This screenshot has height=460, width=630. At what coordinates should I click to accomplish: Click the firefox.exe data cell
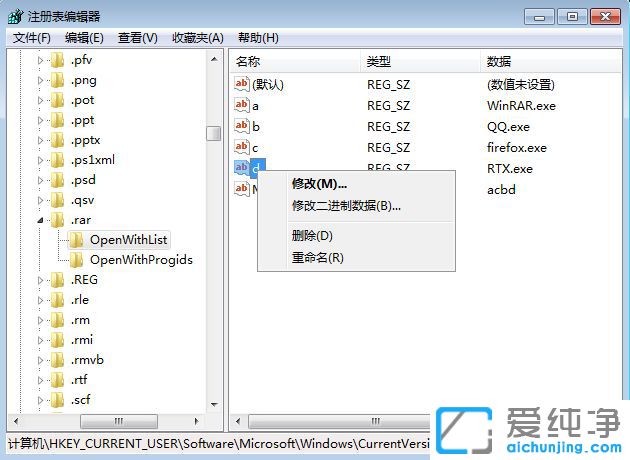517,147
